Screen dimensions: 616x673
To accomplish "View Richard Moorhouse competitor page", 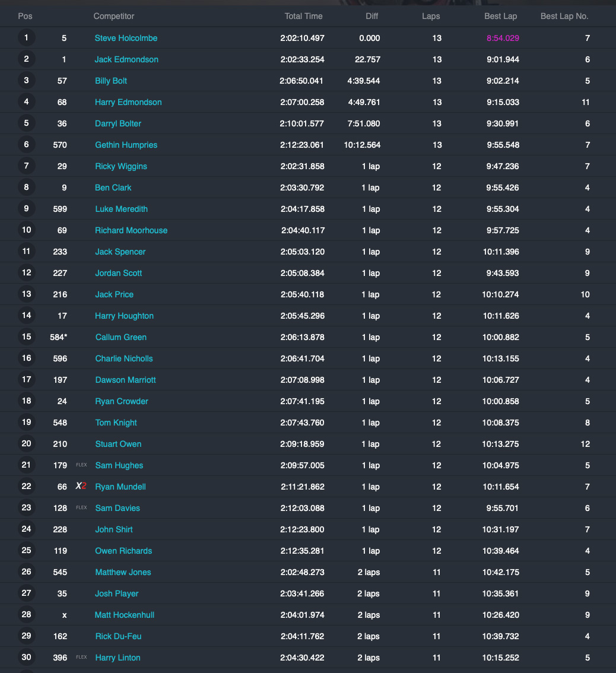I will point(131,230).
